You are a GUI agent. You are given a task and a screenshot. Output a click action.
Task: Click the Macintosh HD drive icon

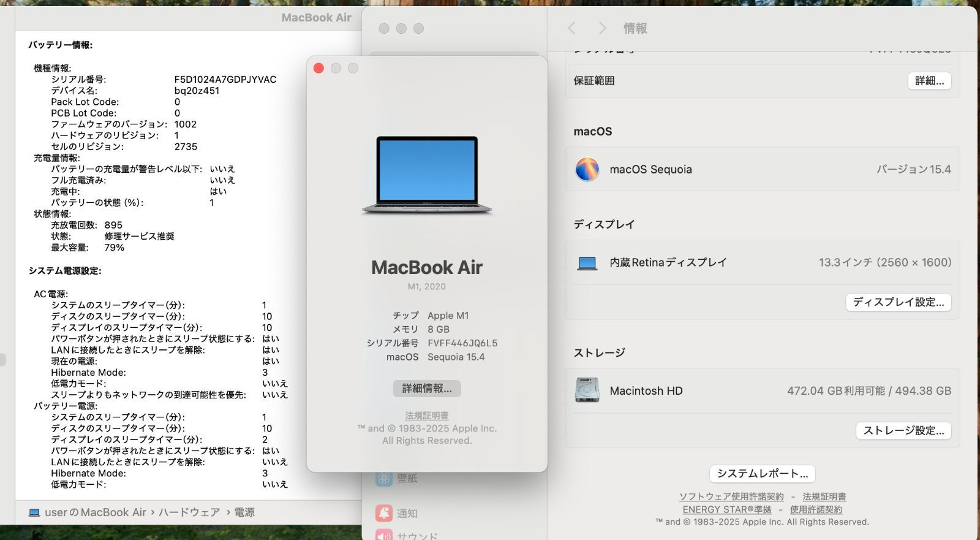pos(587,390)
